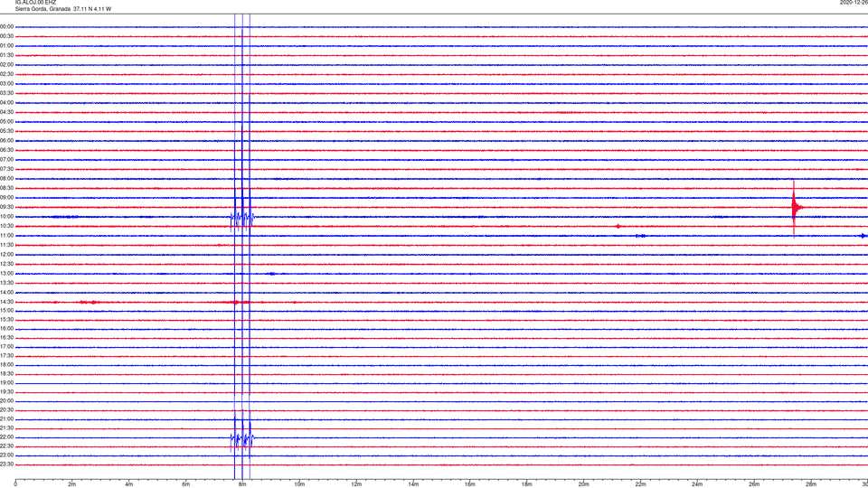868x488 pixels.
Task: Click the 22m tick label on the time axis
Action: coord(640,484)
